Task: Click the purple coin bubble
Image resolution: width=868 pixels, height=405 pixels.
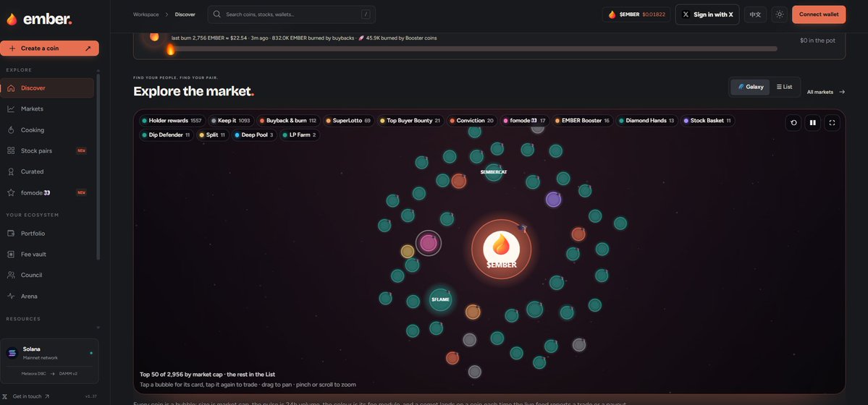Action: (554, 199)
